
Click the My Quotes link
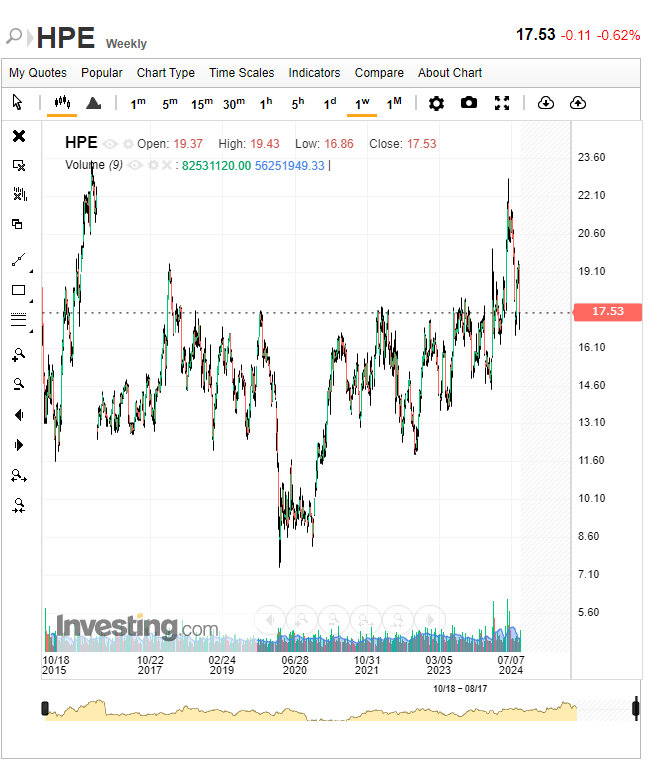[x=38, y=73]
